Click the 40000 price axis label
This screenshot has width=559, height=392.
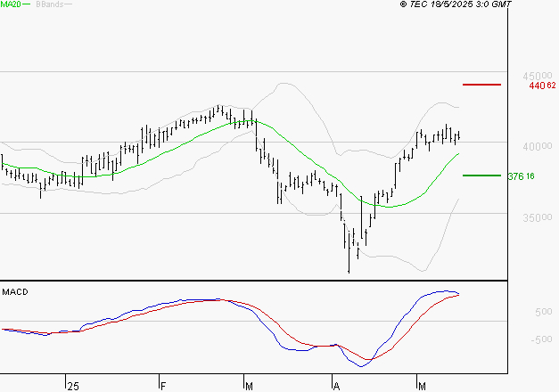tap(538, 146)
